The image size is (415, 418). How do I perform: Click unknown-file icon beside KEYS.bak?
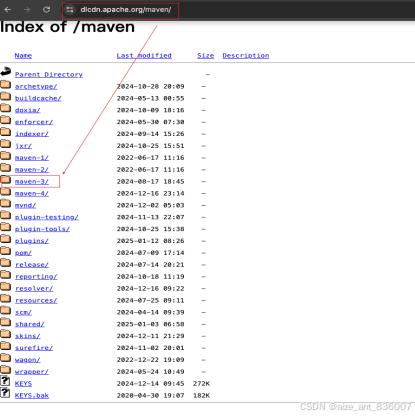[x=5, y=393]
